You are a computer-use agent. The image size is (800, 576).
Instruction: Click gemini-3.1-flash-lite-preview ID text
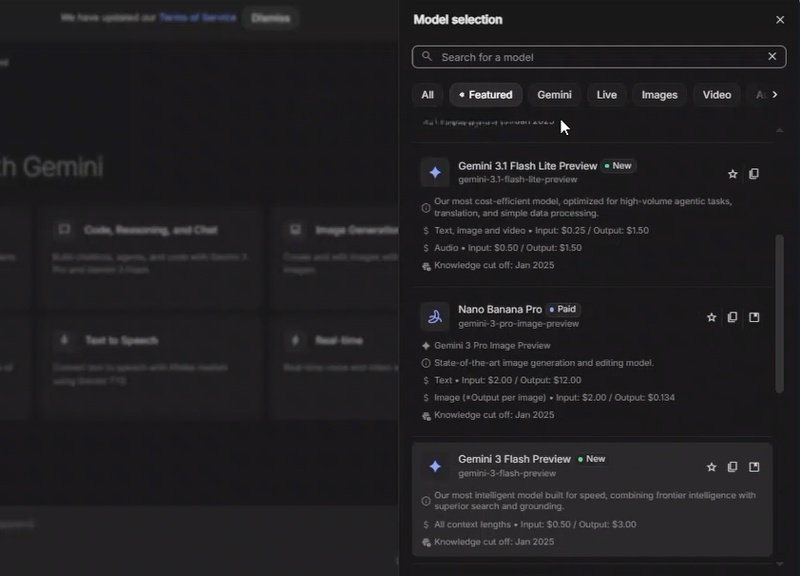(517, 180)
